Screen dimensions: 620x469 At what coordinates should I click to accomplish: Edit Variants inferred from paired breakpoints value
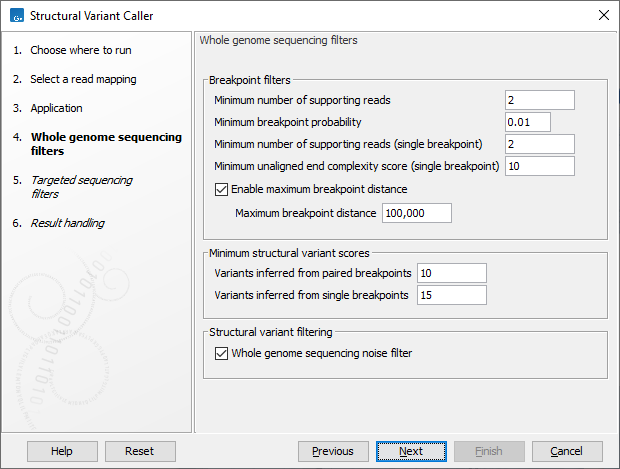[x=451, y=273]
